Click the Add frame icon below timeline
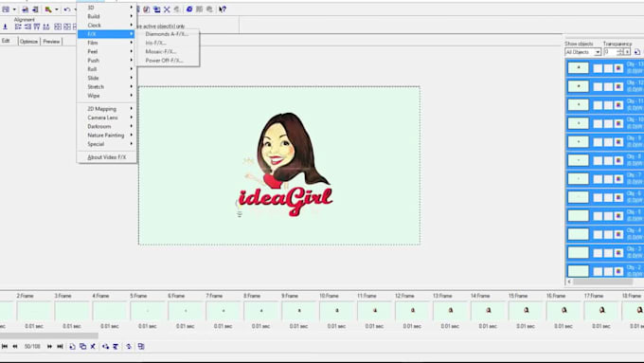The width and height of the screenshot is (644, 363). click(72, 347)
